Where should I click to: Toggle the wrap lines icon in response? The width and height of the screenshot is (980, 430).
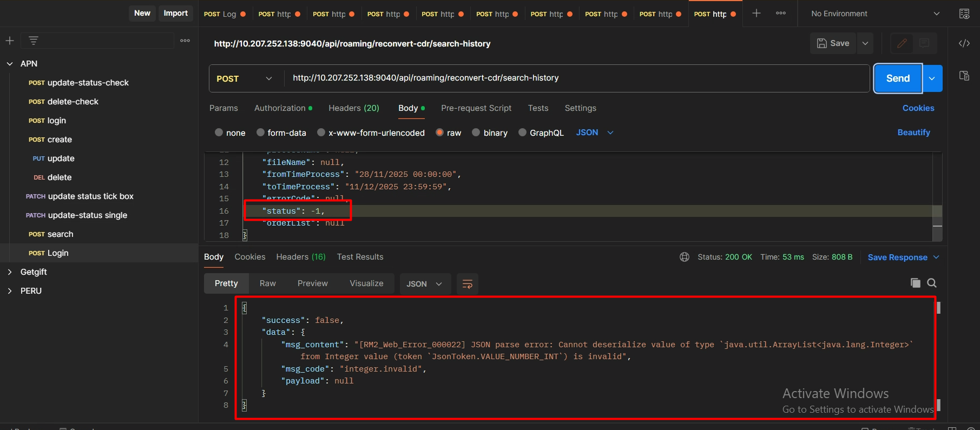click(468, 284)
